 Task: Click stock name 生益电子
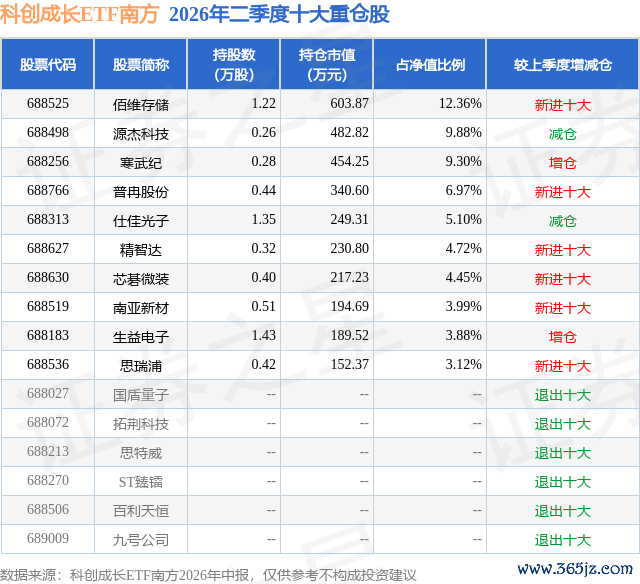click(x=141, y=337)
